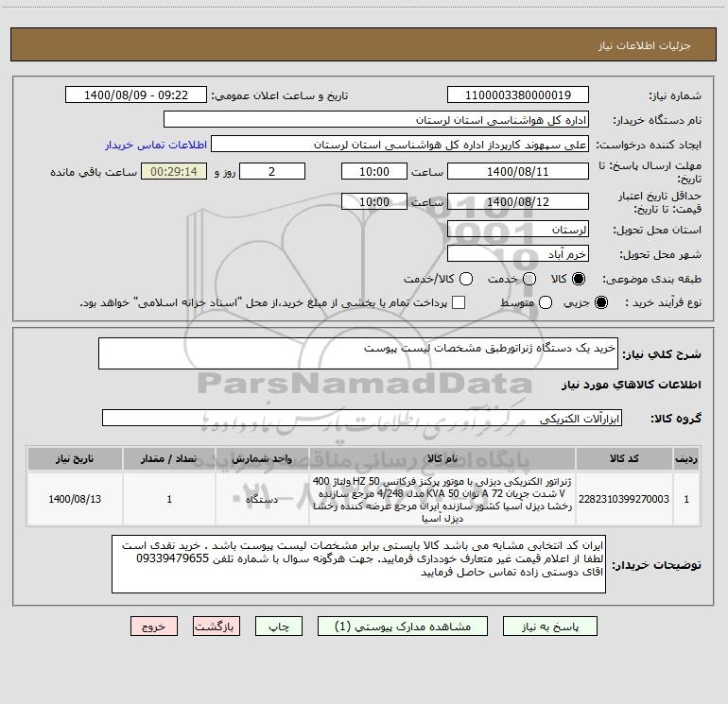Click the تاریخ نیاز column header
Screen dimensions: 728x704
point(75,458)
